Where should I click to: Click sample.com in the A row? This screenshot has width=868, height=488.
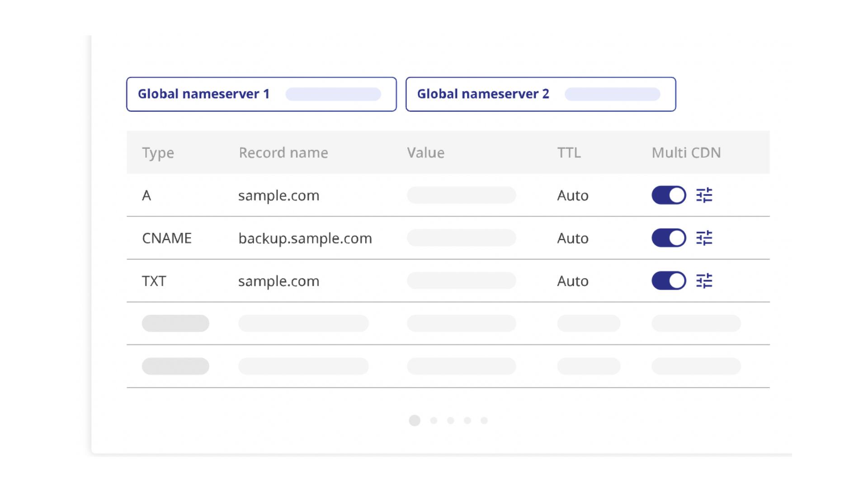pos(279,196)
